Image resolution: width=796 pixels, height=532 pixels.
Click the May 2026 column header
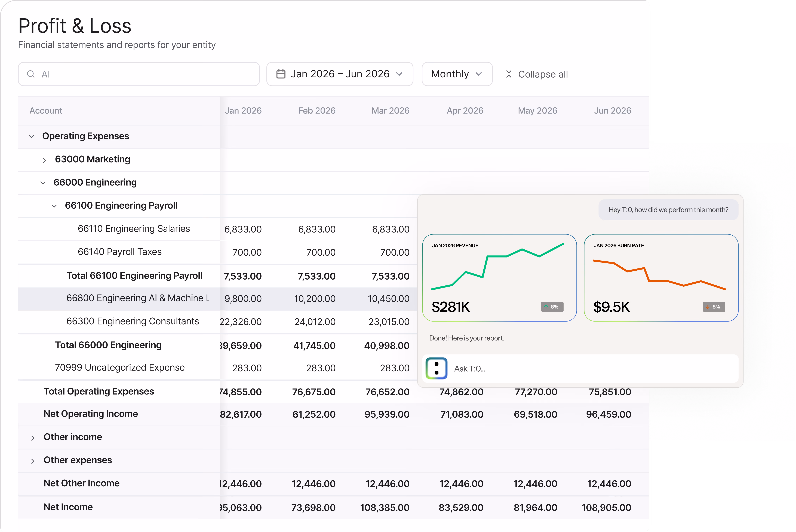coord(537,111)
